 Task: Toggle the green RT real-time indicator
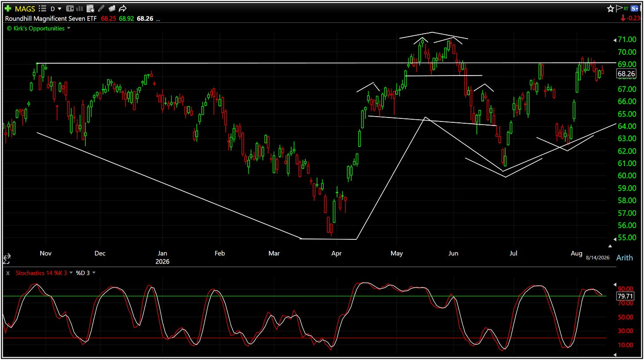626,8
